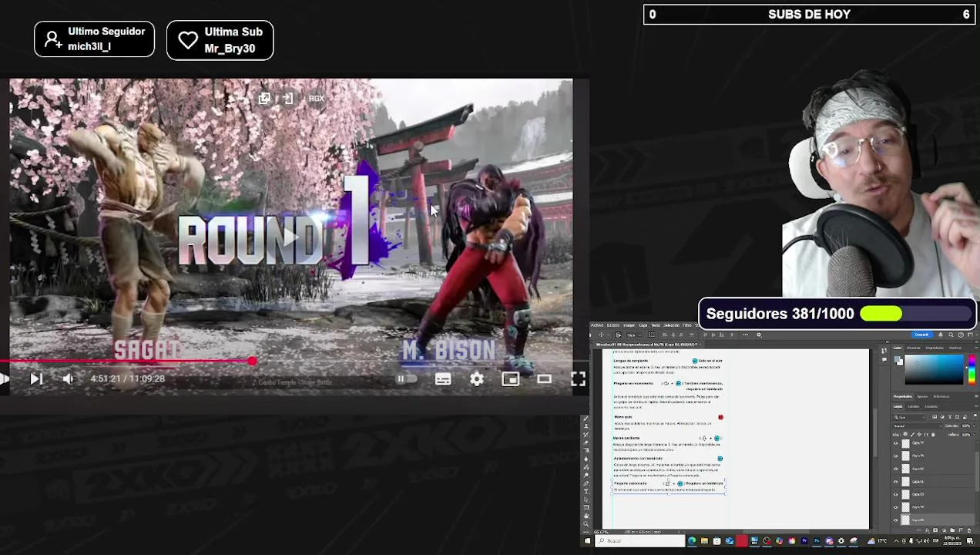Open the layer fill (Relleno) dropdown arrow

coord(974,435)
